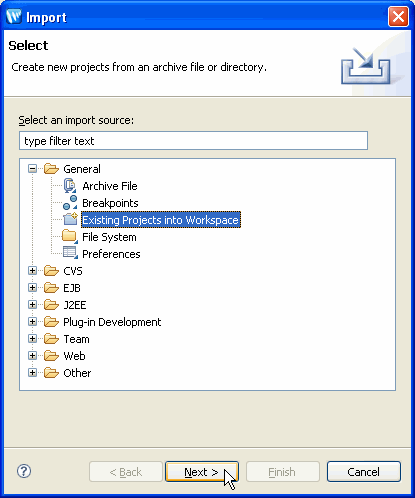This screenshot has height=498, width=415.
Task: Select the Team tree item label
Action: tap(76, 339)
